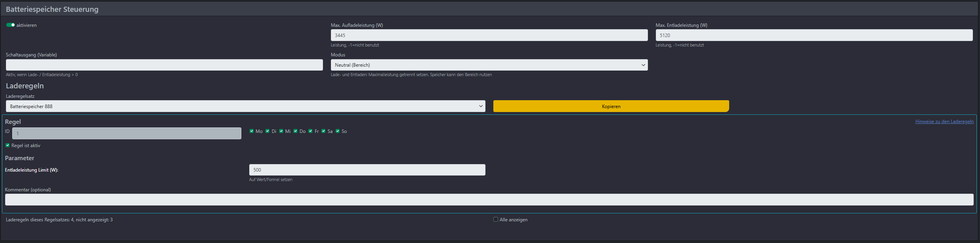Enable the Alle anzeigen checkbox

click(x=496, y=219)
